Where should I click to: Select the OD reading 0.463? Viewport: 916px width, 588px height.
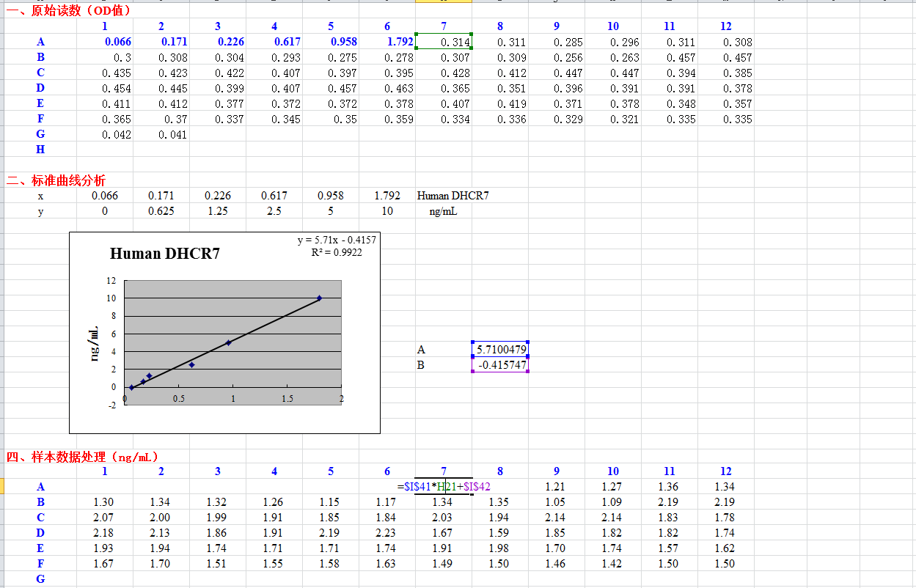point(399,88)
